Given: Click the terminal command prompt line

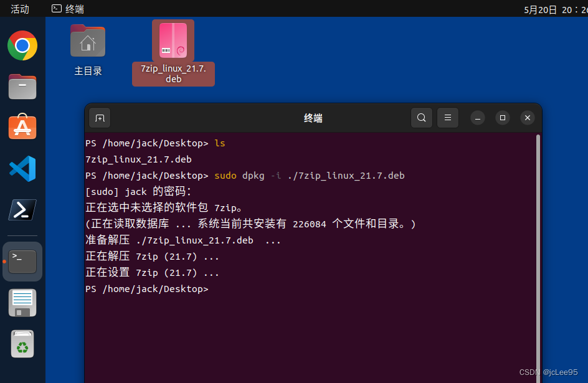Looking at the screenshot, I should pyautogui.click(x=146, y=288).
